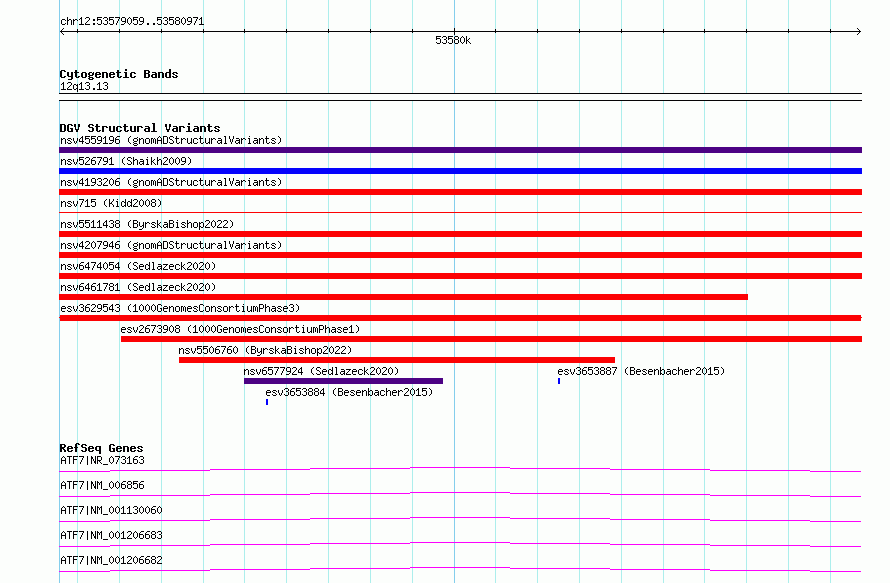Open variant nsv5506760 (ByrskaBishop2022) label
Viewport: 890px width, 583px height.
tap(265, 350)
